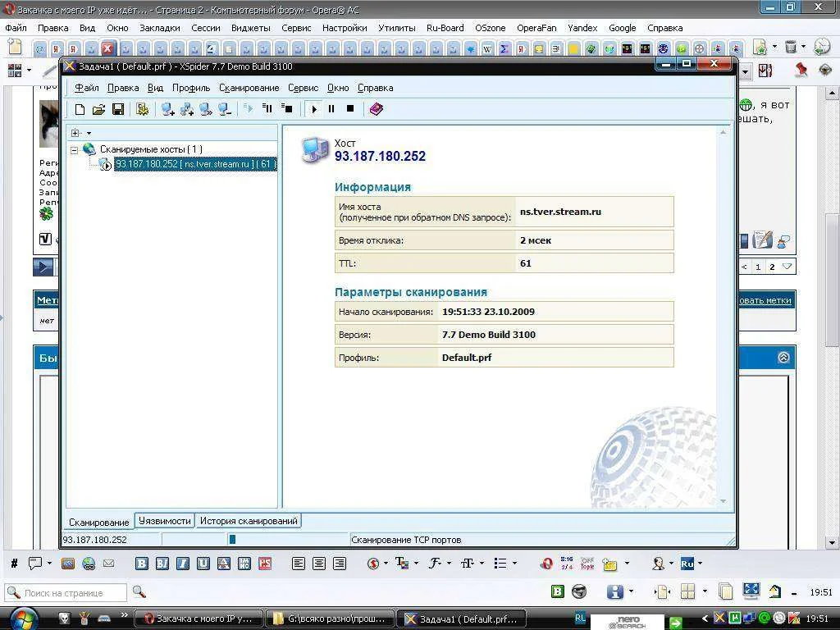Viewport: 840px width, 630px height.
Task: Stop all scans toolbar icon
Action: click(286, 108)
